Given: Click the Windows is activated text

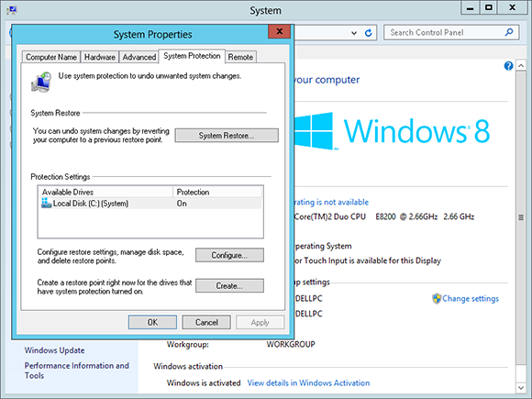Looking at the screenshot, I should pos(204,382).
